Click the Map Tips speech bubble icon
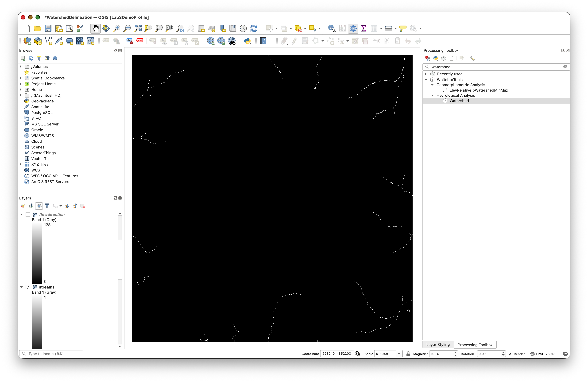The image size is (588, 382). [403, 29]
